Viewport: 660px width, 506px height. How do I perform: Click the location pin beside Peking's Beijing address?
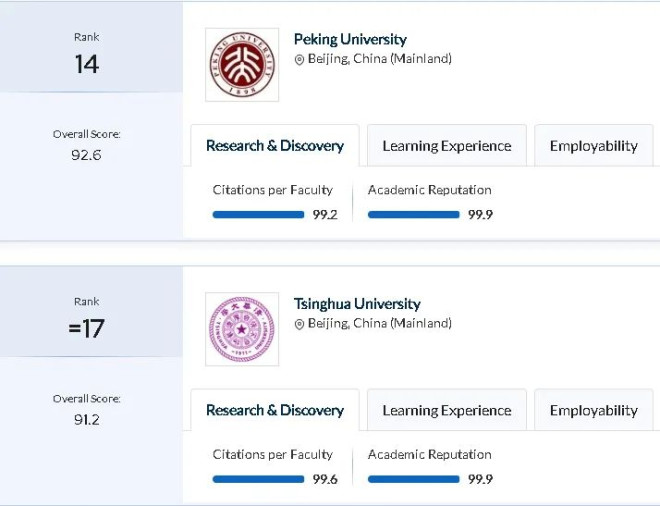(x=299, y=60)
